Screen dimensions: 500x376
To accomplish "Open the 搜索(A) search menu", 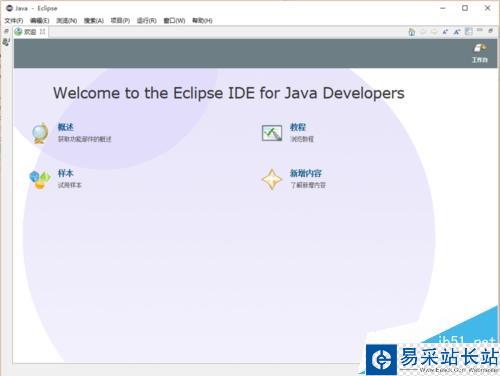I will tap(93, 21).
